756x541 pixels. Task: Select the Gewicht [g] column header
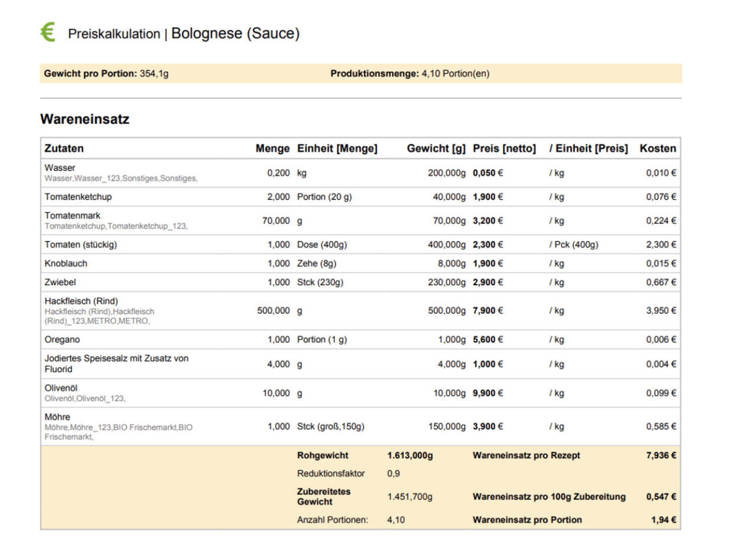436,149
